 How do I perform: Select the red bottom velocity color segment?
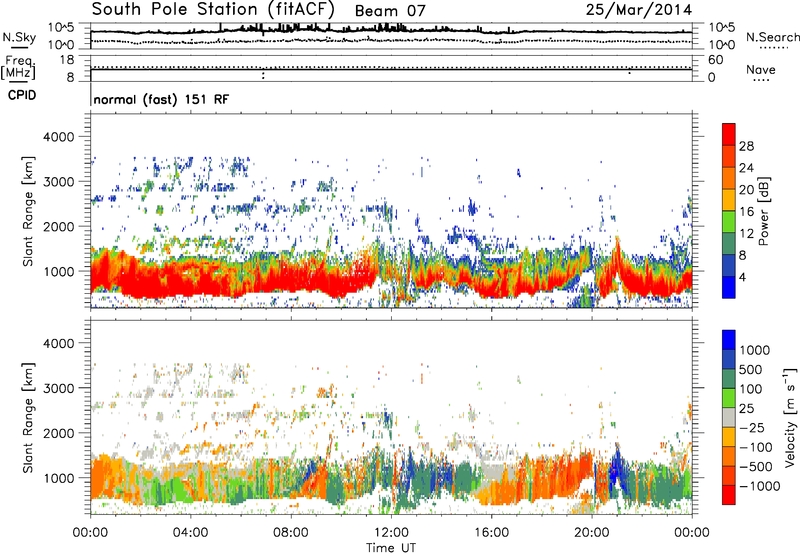coord(729,495)
